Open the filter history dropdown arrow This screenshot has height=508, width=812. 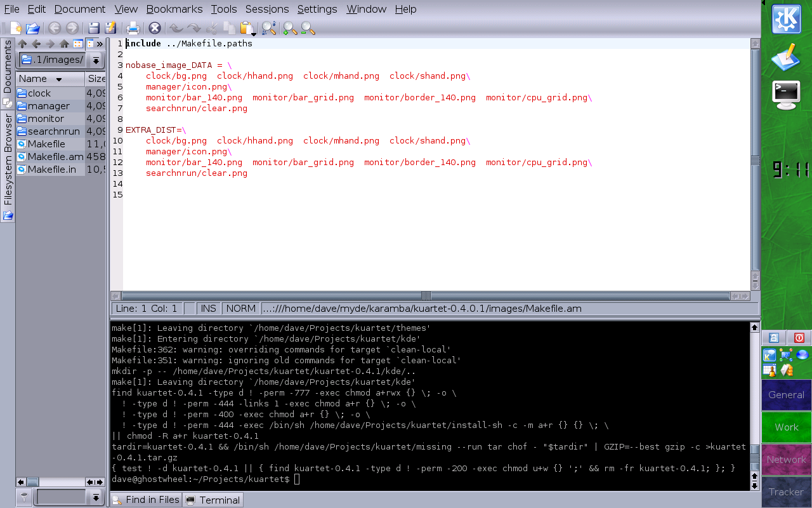96,497
